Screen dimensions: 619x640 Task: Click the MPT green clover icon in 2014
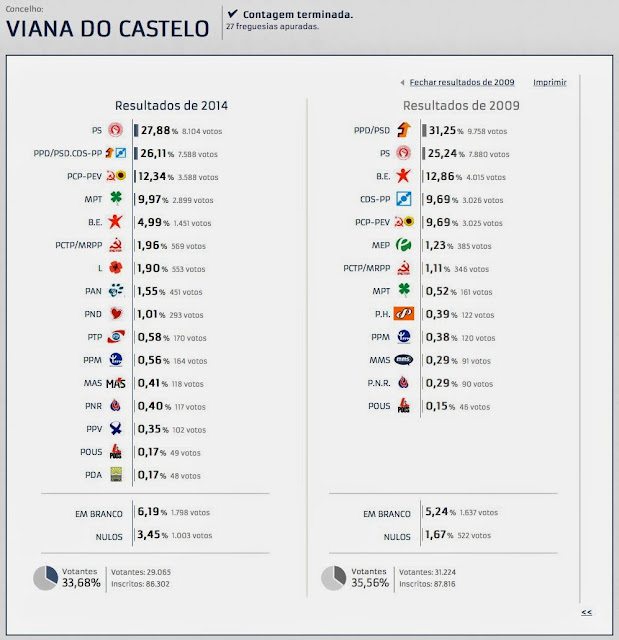[x=115, y=198]
